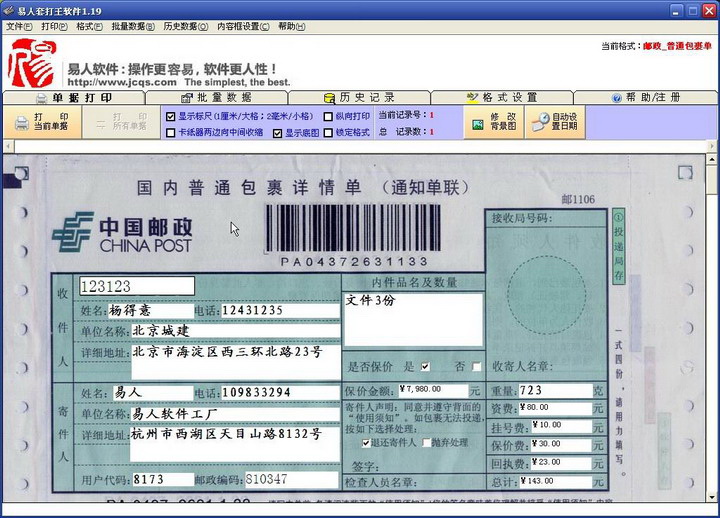720x518 pixels.
Task: Check the 是否保价 否 checkbox
Action: 477,366
